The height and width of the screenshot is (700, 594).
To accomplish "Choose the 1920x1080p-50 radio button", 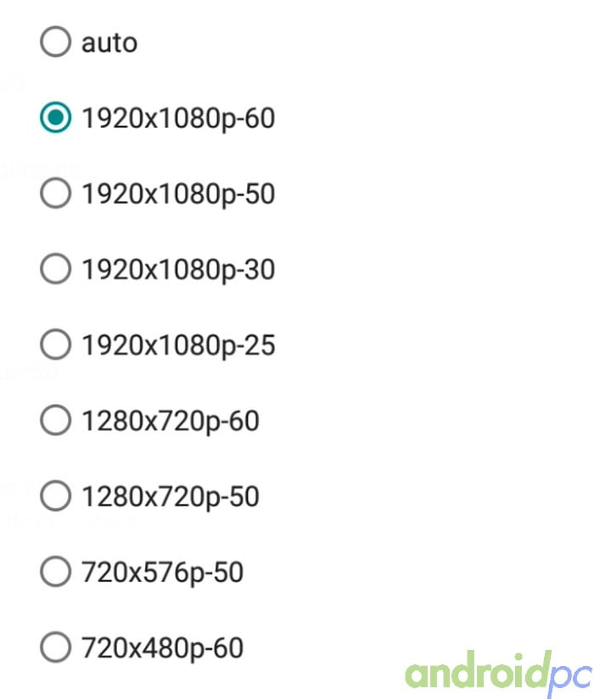I will 55,194.
